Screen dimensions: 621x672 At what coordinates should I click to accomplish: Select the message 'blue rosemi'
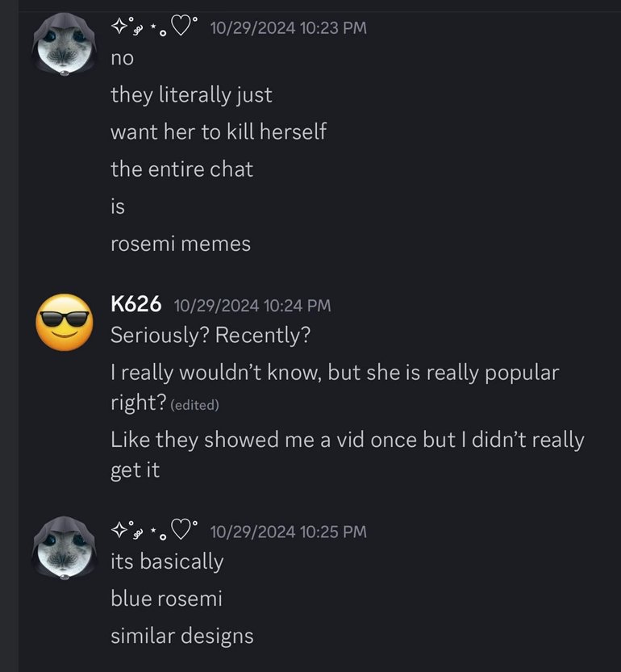[166, 599]
